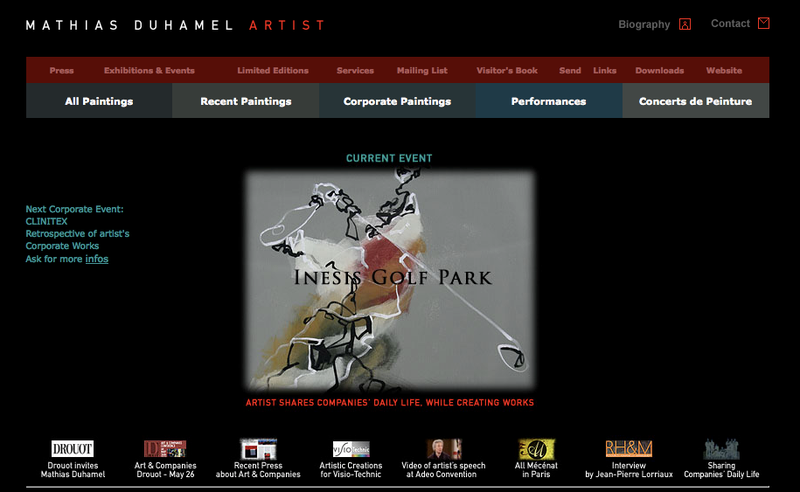Open the All Mécénat yellow logo icon
This screenshot has height=492, width=800.
coord(536,449)
